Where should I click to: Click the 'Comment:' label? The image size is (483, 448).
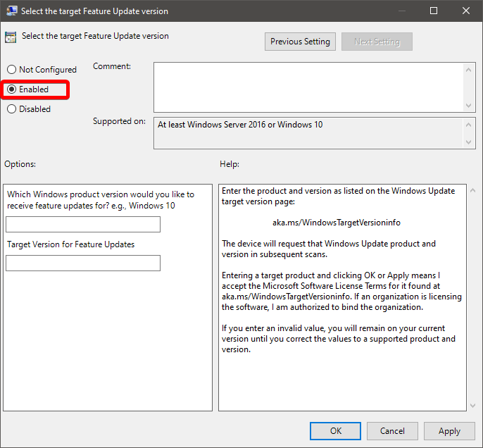click(x=112, y=66)
